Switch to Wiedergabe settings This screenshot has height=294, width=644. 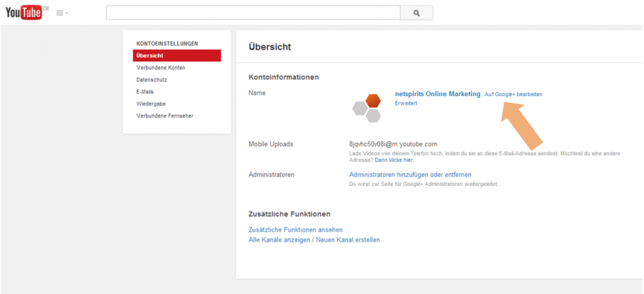pyautogui.click(x=151, y=104)
